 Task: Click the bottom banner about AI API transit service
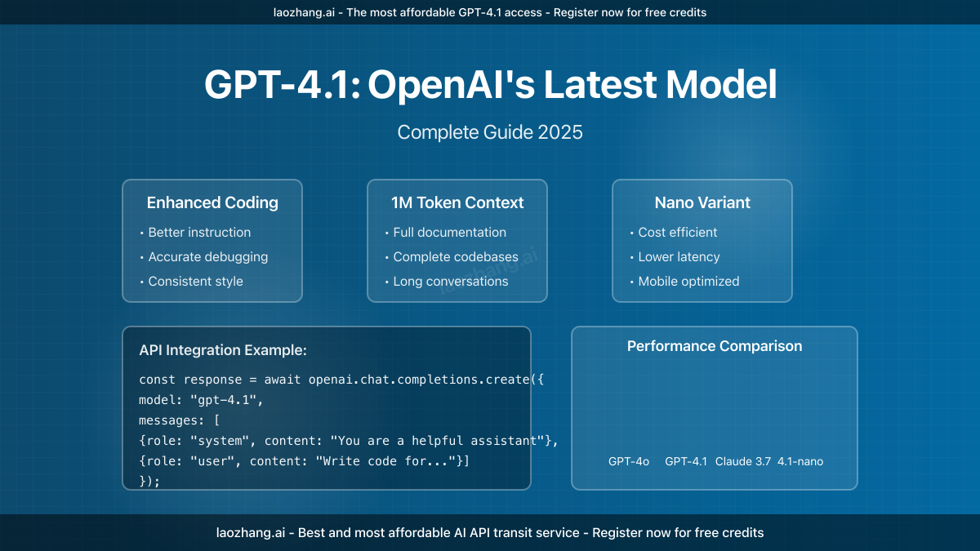(x=490, y=533)
